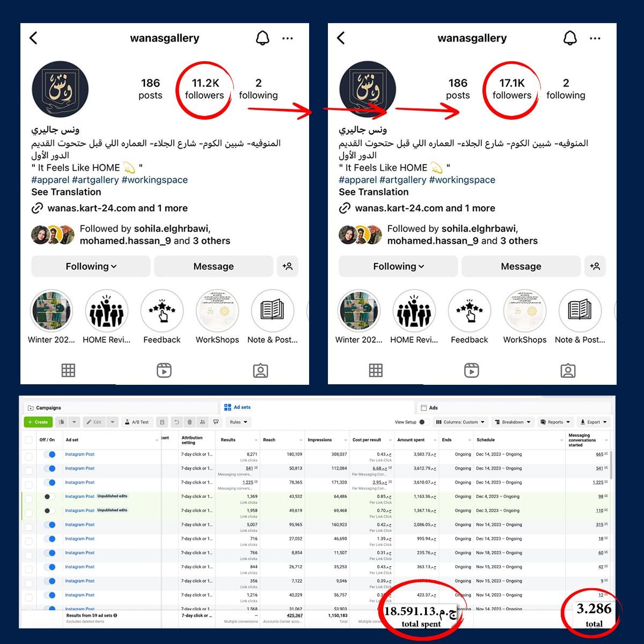
Task: Check the select-all checkbox in table header
Action: (29, 440)
